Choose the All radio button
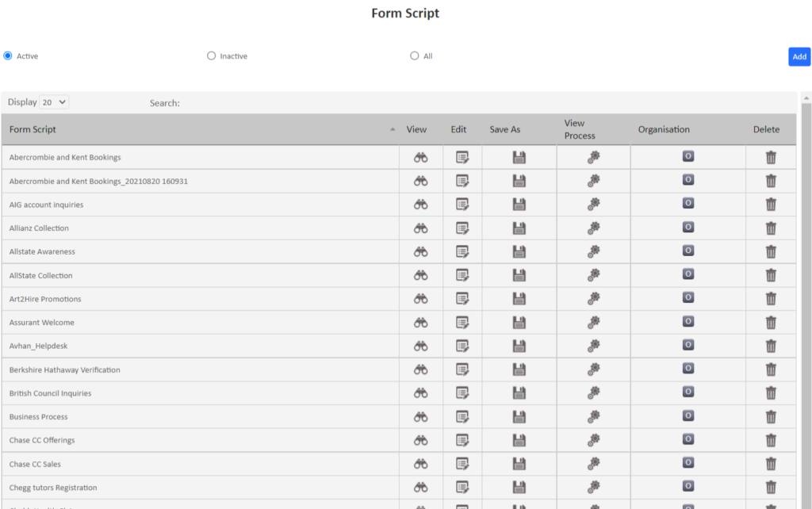Screen dimensions: 812x509 [414, 55]
